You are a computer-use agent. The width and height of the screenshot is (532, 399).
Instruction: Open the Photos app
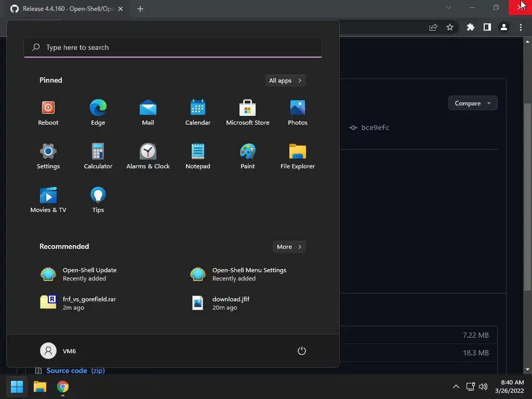(x=298, y=113)
